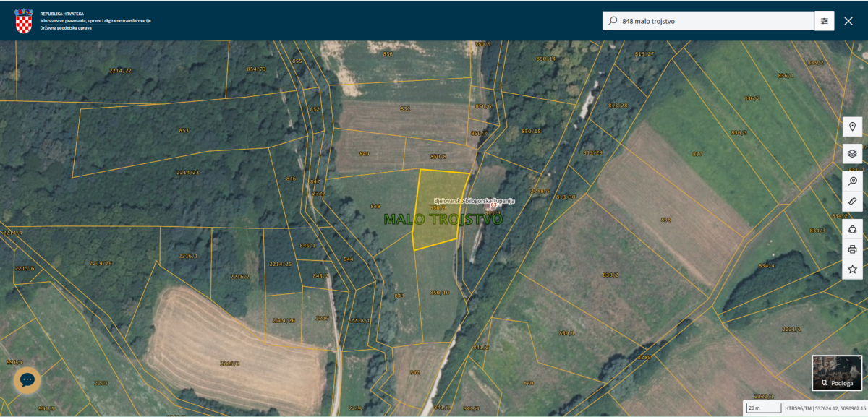Click the Croatian coat of arms logo
868x417 pixels.
coord(25,21)
